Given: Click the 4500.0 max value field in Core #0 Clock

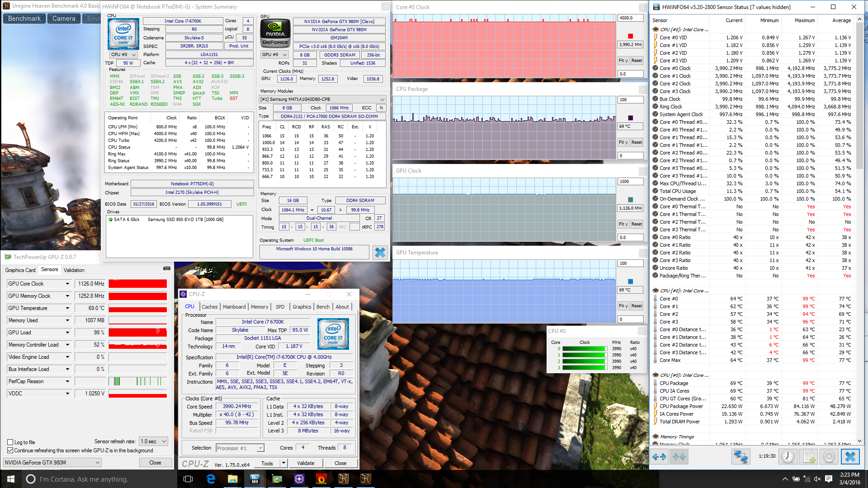Looking at the screenshot, I should pyautogui.click(x=630, y=18).
